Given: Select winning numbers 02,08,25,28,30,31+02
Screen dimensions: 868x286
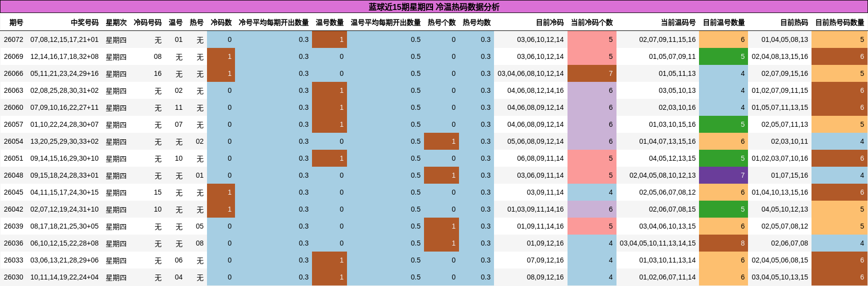Looking at the screenshot, I should click(64, 90).
